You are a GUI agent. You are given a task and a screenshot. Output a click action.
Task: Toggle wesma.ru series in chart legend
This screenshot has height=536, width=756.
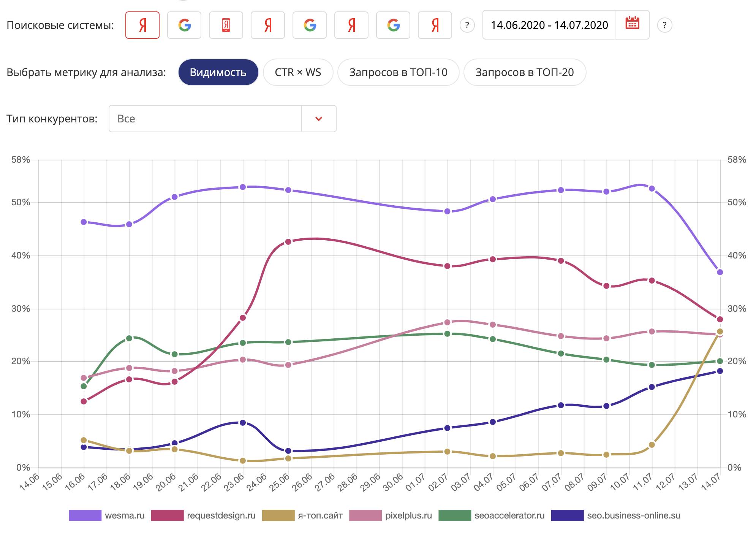(x=125, y=515)
